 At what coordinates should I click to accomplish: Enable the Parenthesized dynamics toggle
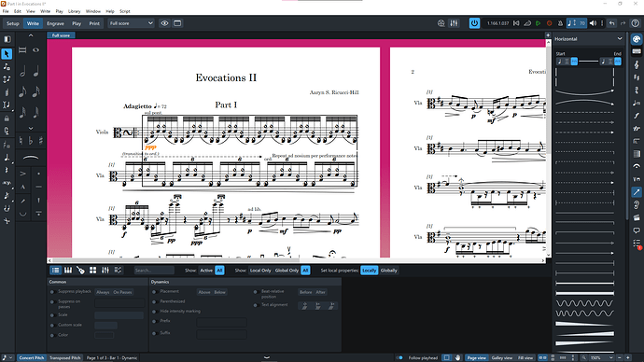click(154, 301)
